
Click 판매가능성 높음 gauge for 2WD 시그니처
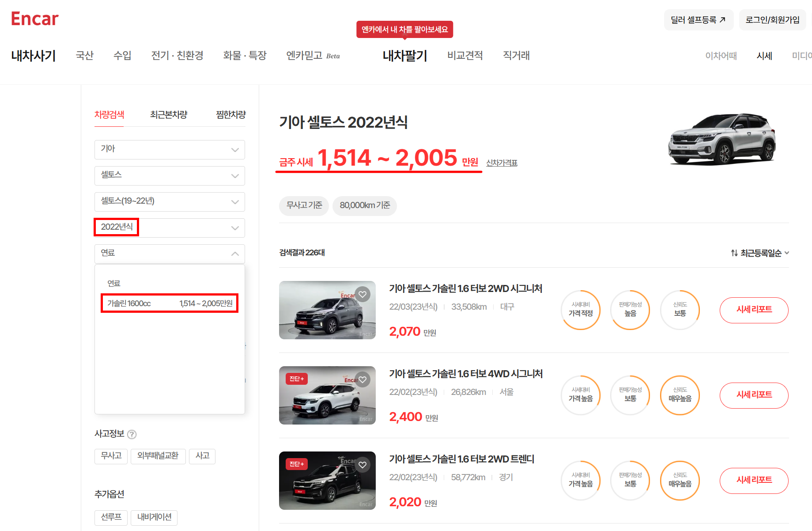[630, 310]
